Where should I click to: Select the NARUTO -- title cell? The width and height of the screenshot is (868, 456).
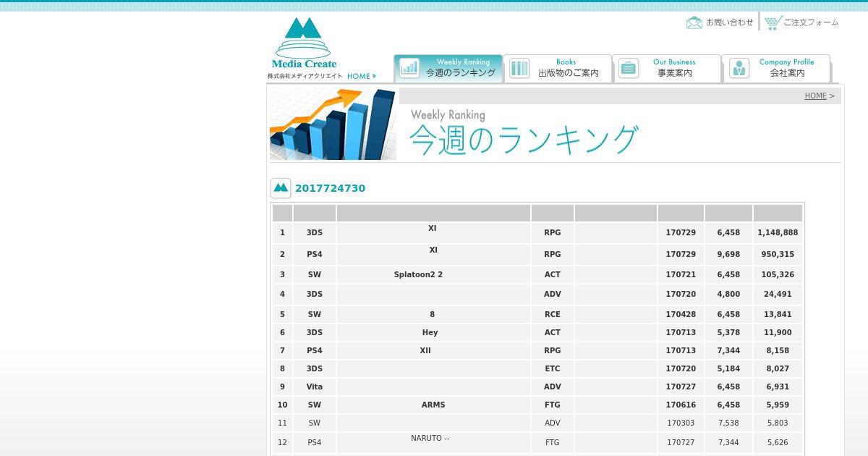(433, 442)
